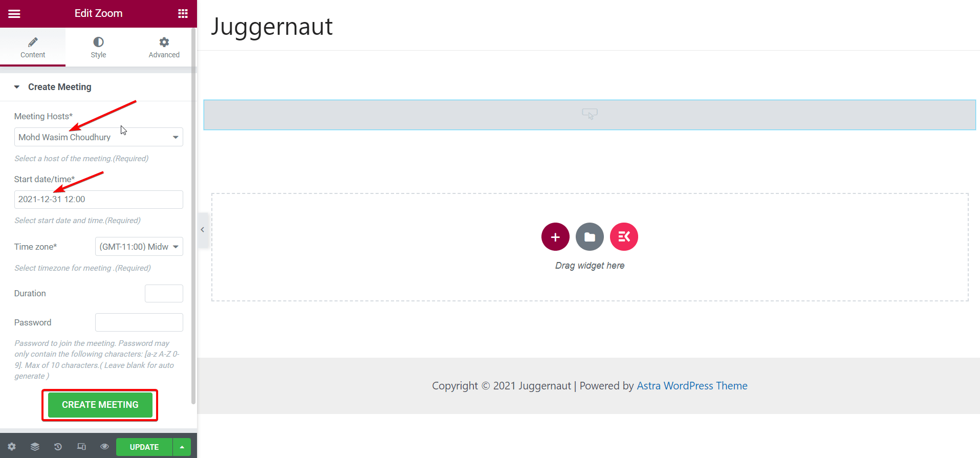Add a new section with the plus icon
Screen dimensions: 980x458
point(555,236)
